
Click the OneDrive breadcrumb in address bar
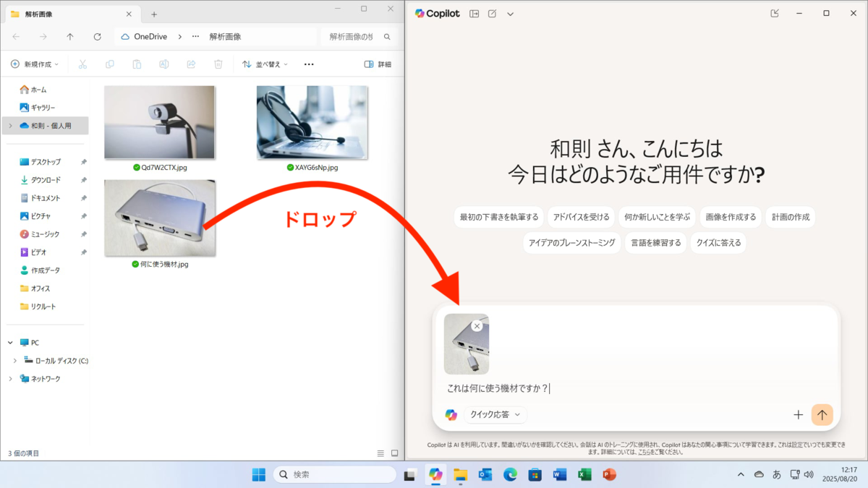pyautogui.click(x=150, y=37)
